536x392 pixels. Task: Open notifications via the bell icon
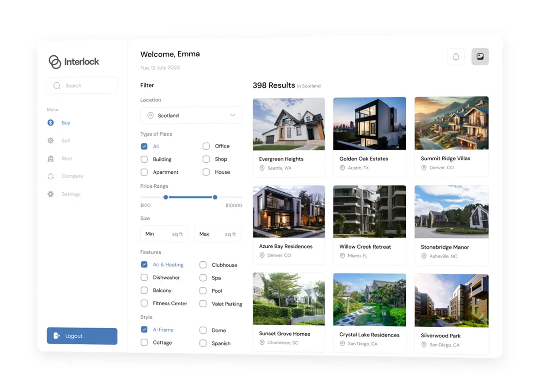pyautogui.click(x=456, y=57)
